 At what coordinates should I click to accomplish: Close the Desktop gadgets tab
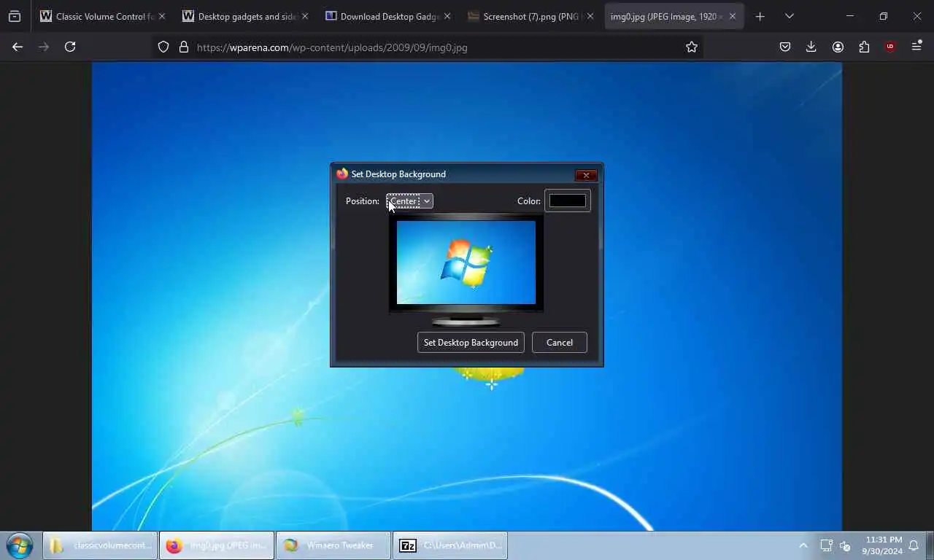pyautogui.click(x=305, y=16)
